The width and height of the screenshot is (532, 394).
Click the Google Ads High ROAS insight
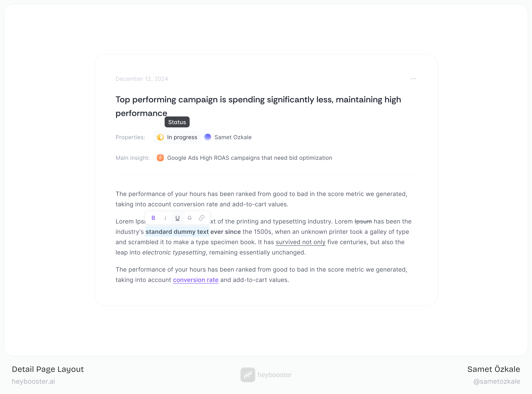(250, 158)
